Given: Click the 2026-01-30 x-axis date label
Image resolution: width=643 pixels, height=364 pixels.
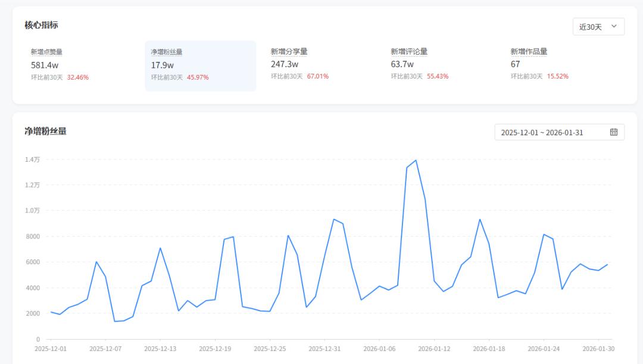Looking at the screenshot, I should (598, 349).
